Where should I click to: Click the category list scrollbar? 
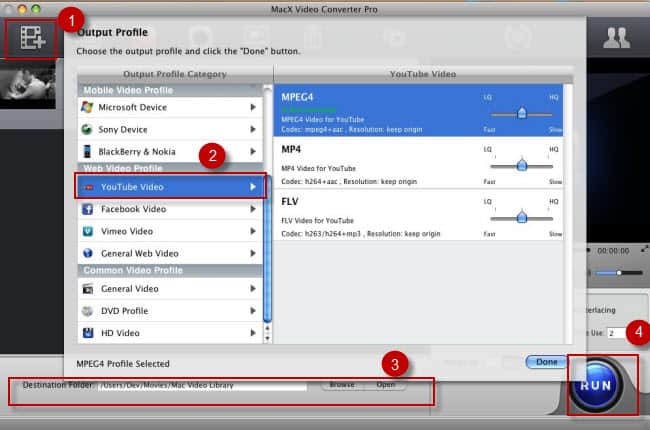tap(267, 248)
